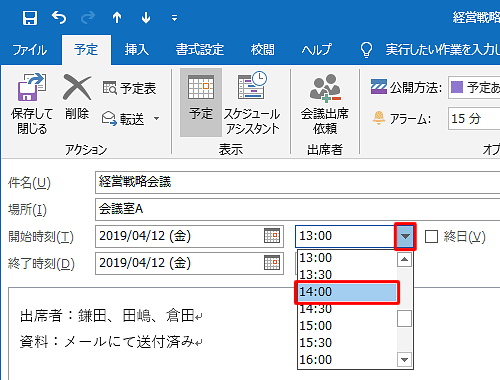
Task: Open 予定表 calendar view
Action: click(x=129, y=88)
